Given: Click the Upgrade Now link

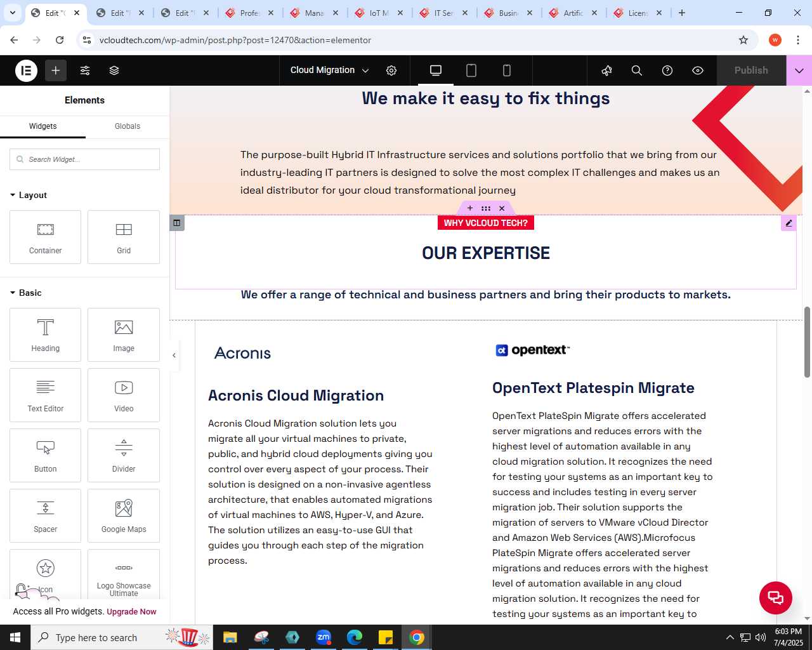Looking at the screenshot, I should (x=131, y=612).
